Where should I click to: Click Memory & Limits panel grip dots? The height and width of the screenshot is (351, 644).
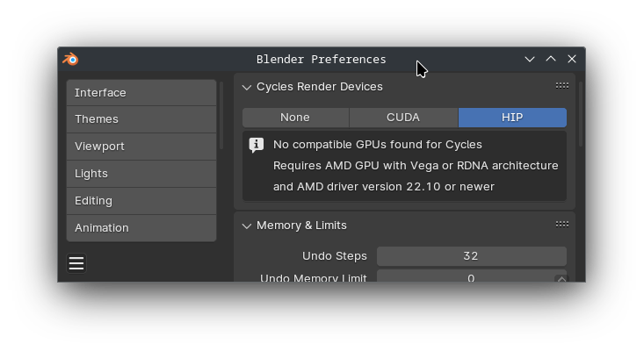click(562, 225)
